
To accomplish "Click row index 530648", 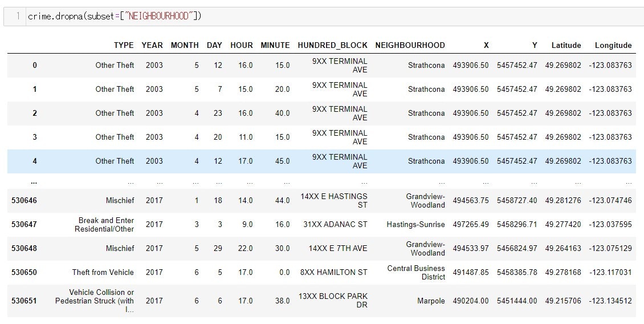I will pyautogui.click(x=24, y=248).
